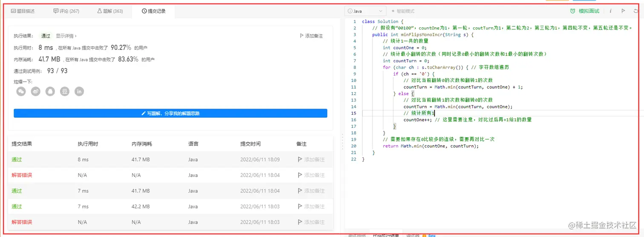Share result via QQ icon
Screen dimensions: 644x237
(x=50, y=91)
